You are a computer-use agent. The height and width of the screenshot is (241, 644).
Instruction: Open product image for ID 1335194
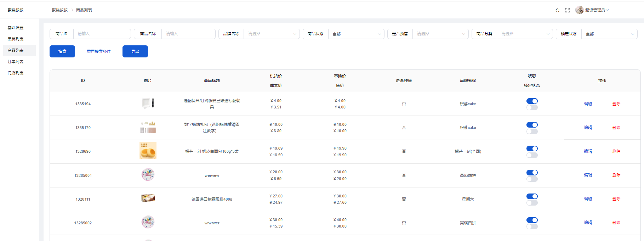pos(148,103)
